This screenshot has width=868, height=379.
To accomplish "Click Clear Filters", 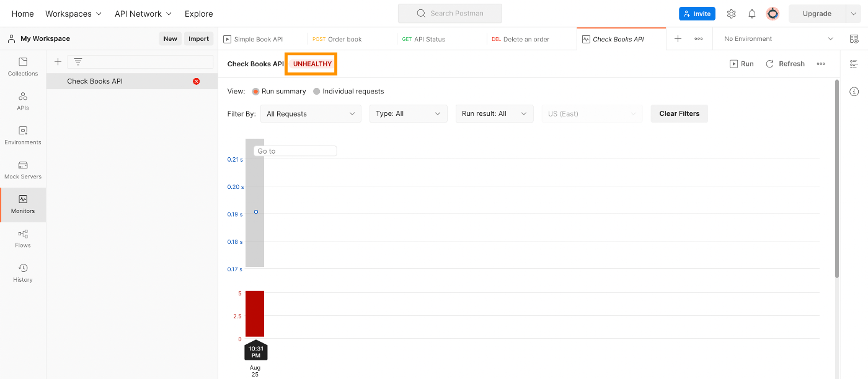I will coord(679,114).
